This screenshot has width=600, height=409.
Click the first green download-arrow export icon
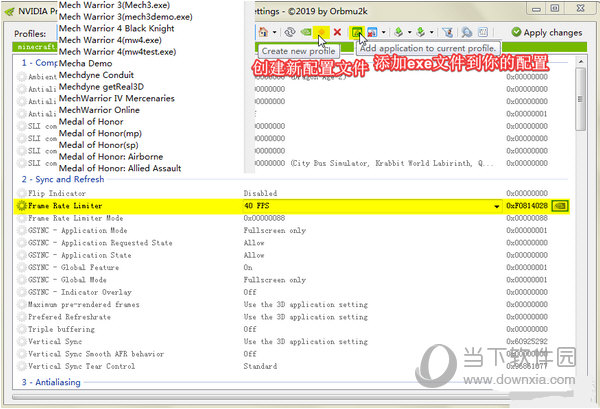(398, 32)
